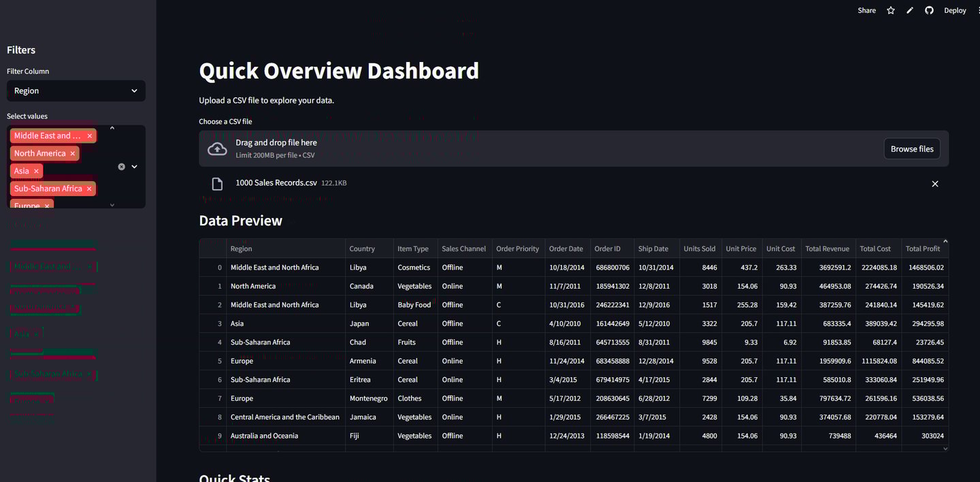Remove the Middle East and North Africa tag
This screenshot has height=482, width=980.
(89, 135)
